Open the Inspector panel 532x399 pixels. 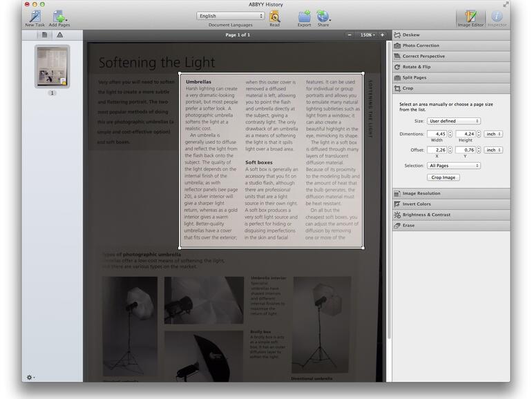point(497,17)
